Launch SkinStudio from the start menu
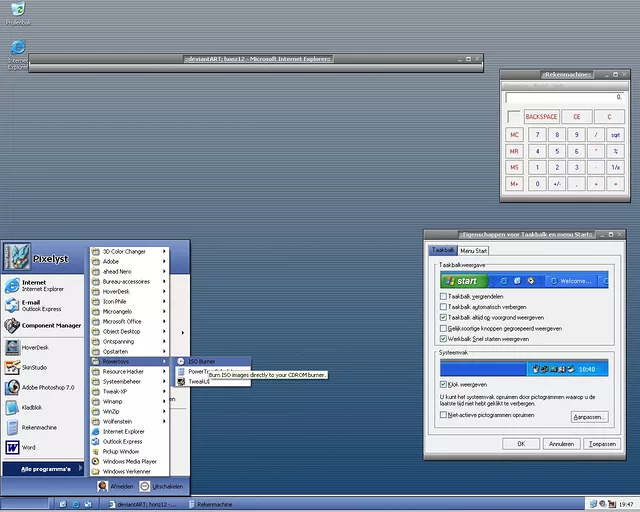The height and width of the screenshot is (512, 640). (x=34, y=367)
